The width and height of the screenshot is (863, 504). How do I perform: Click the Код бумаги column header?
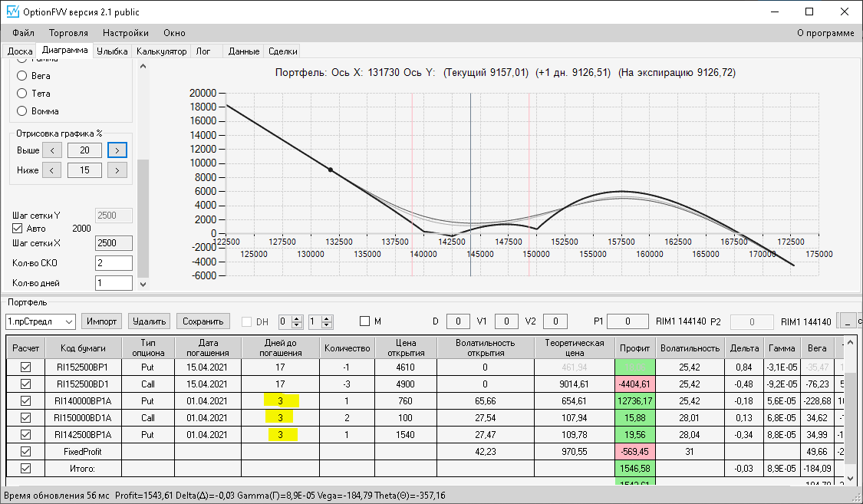pyautogui.click(x=83, y=348)
